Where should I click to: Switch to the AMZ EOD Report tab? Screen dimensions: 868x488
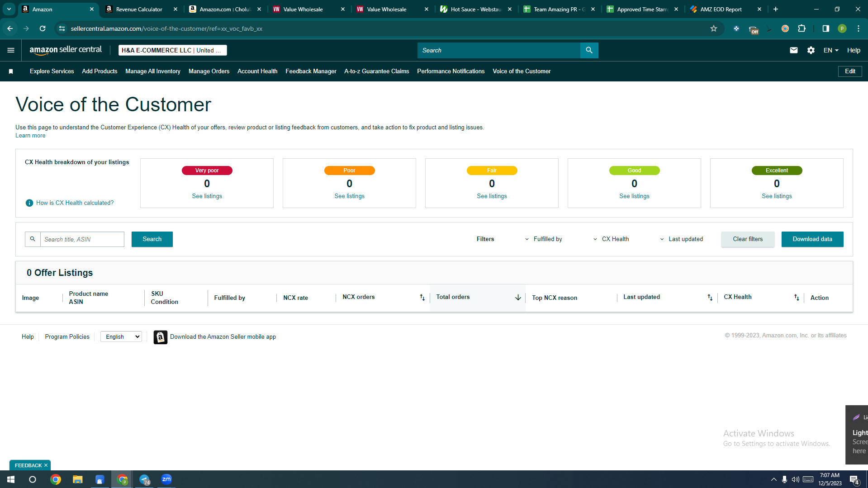pyautogui.click(x=721, y=9)
